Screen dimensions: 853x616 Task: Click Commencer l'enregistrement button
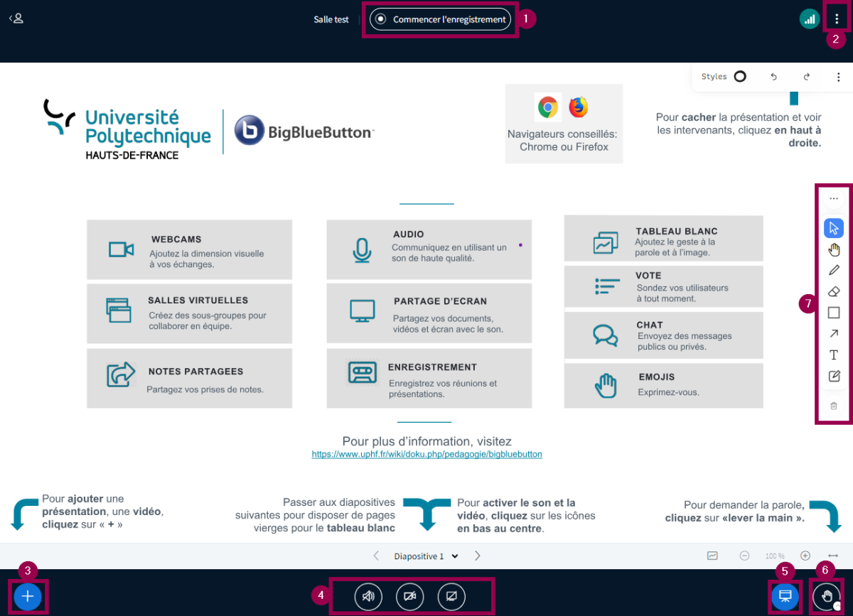coord(441,19)
